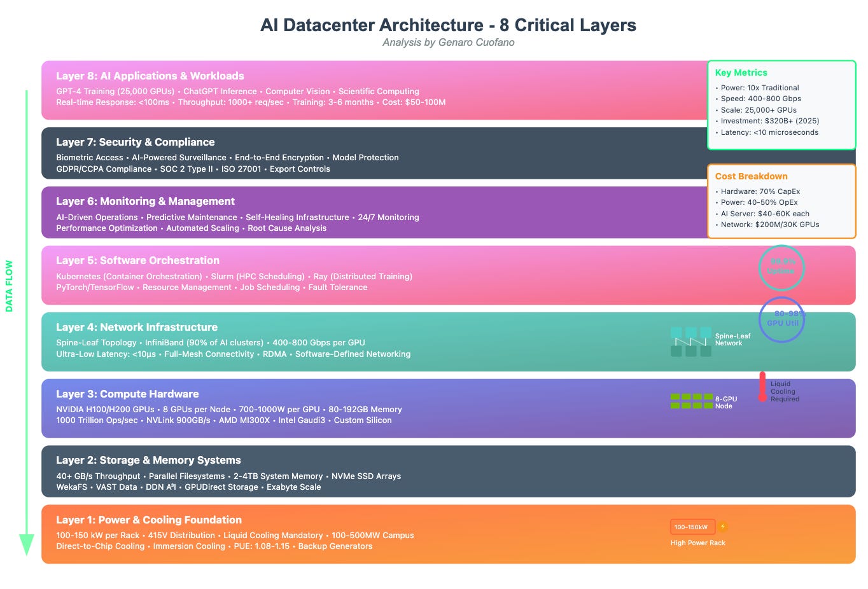Image resolution: width=868 pixels, height=589 pixels.
Task: Click the NVLink 900GB/s text
Action: coord(178,420)
